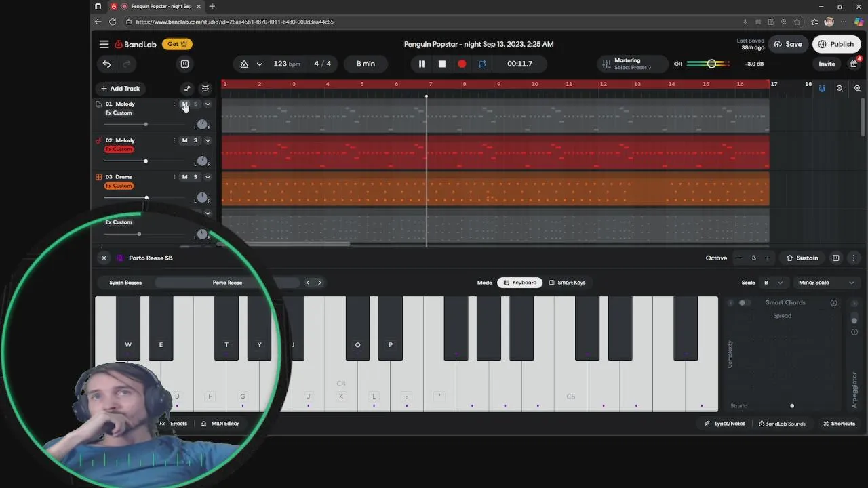Redo the last undone action
The width and height of the screenshot is (868, 488).
coord(126,64)
